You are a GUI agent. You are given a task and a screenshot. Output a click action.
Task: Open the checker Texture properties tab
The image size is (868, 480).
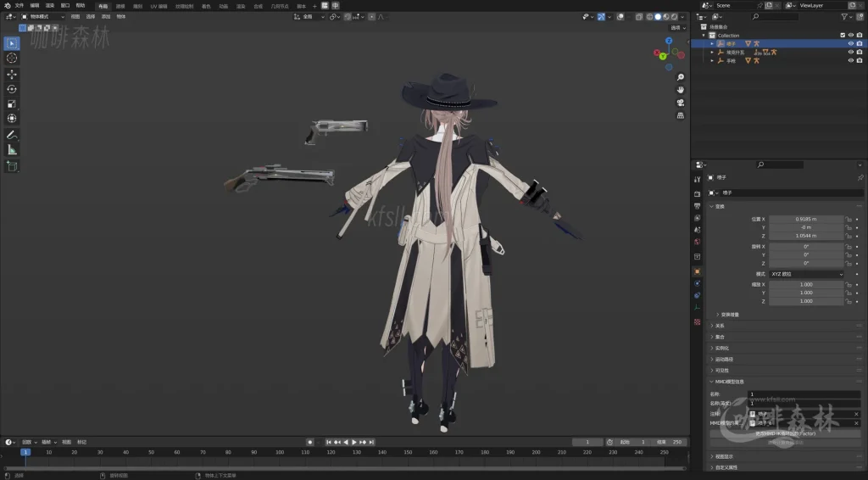tap(697, 321)
